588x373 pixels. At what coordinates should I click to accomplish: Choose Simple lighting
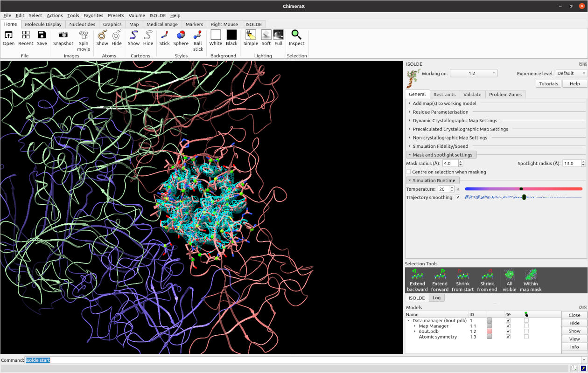click(x=251, y=38)
